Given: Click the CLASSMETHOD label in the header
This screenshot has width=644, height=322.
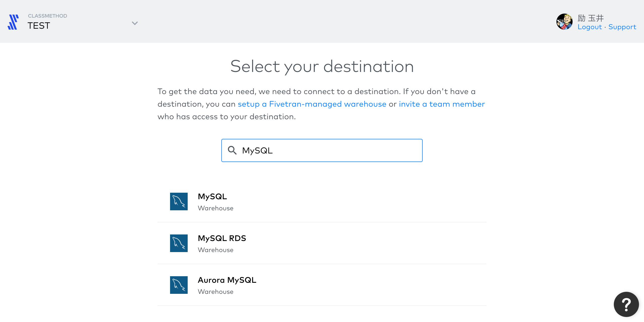Looking at the screenshot, I should [47, 16].
